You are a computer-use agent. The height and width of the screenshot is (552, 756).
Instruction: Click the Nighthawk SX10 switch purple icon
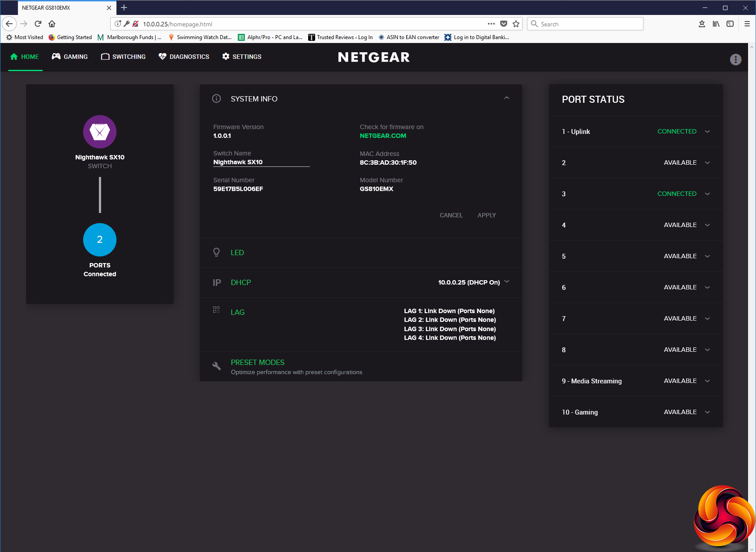click(x=100, y=132)
